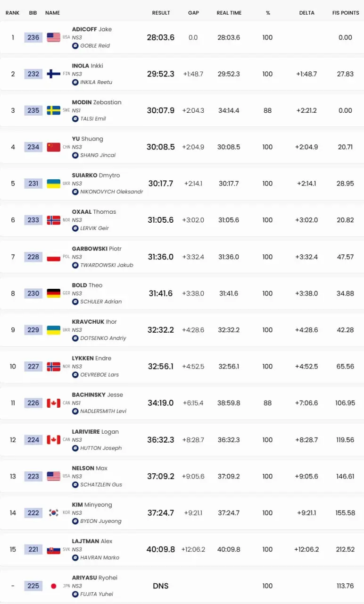Click the Rank column header
Screen dimensions: 364x604
click(13, 13)
